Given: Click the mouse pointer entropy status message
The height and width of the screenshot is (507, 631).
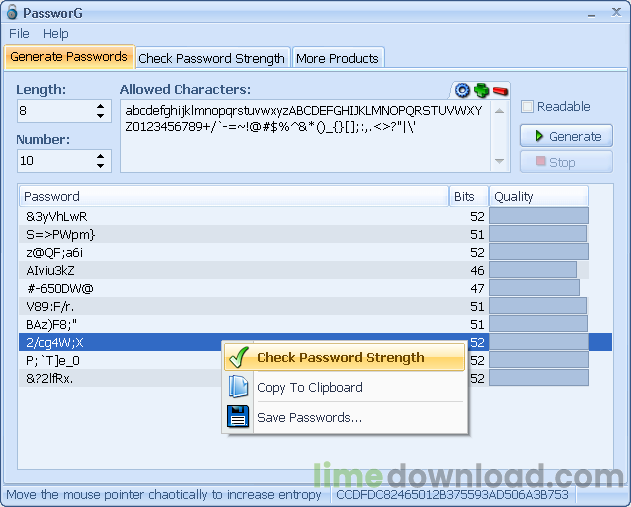Looking at the screenshot, I should pyautogui.click(x=163, y=495).
